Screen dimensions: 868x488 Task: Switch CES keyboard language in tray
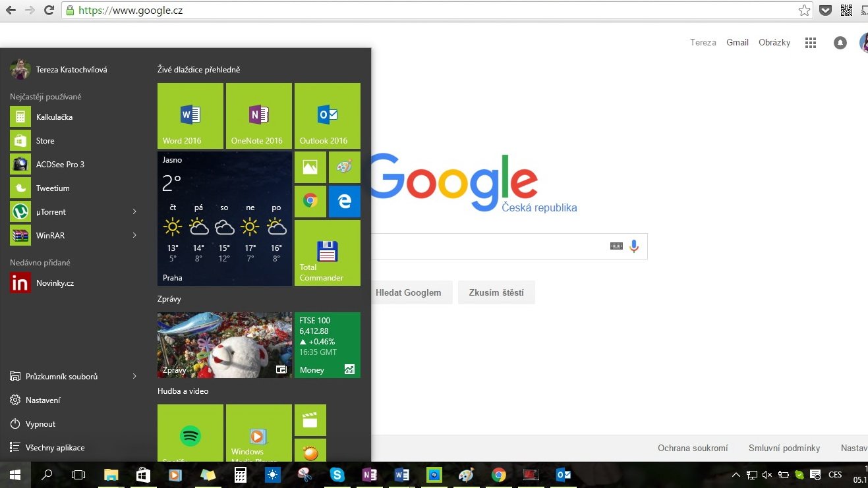point(835,475)
